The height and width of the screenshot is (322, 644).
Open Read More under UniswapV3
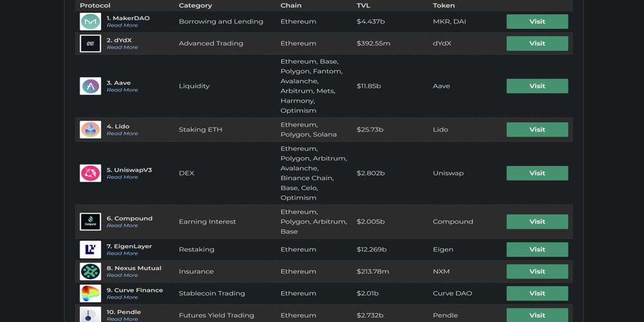122,177
